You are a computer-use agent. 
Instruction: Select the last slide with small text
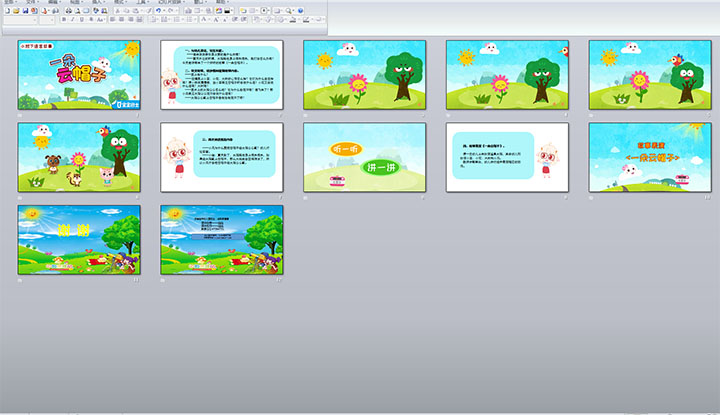[222, 240]
